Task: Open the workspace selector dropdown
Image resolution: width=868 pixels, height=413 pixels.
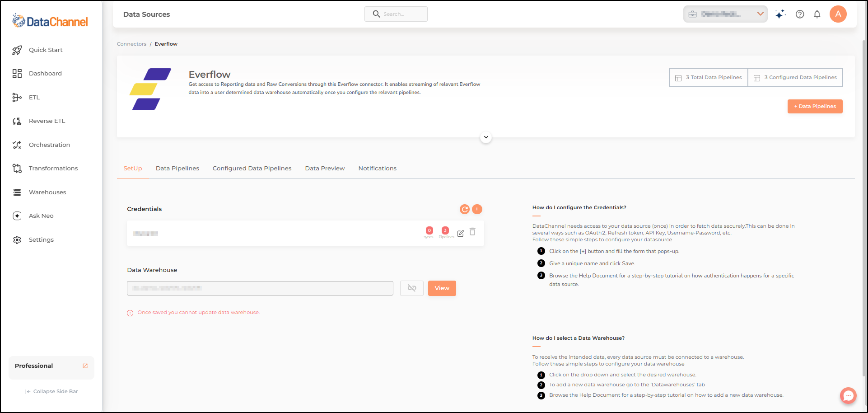Action: pos(725,14)
